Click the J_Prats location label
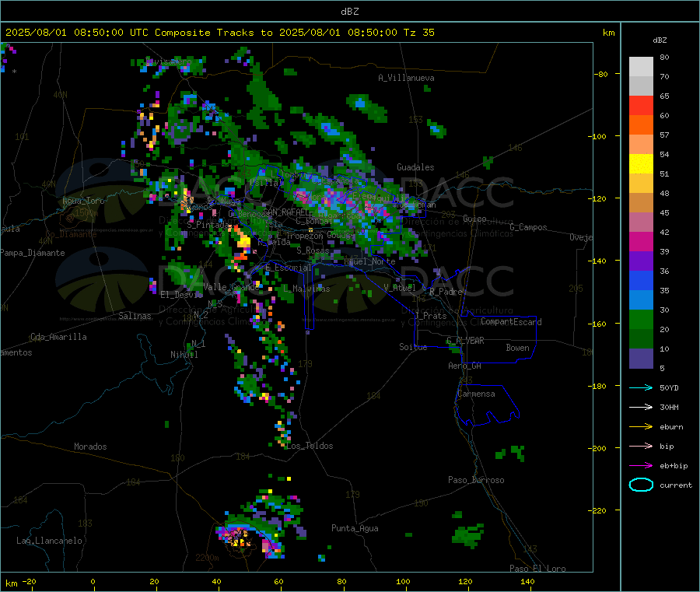 click(431, 316)
